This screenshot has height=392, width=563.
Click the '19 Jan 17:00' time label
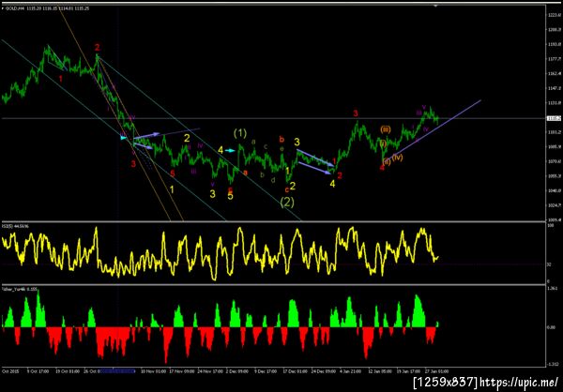[x=408, y=370]
